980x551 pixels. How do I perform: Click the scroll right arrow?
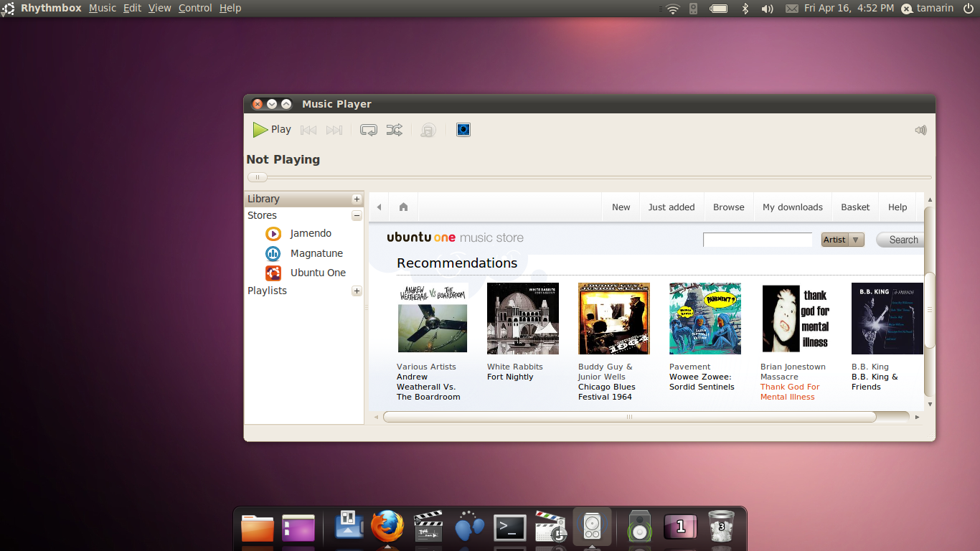[917, 417]
